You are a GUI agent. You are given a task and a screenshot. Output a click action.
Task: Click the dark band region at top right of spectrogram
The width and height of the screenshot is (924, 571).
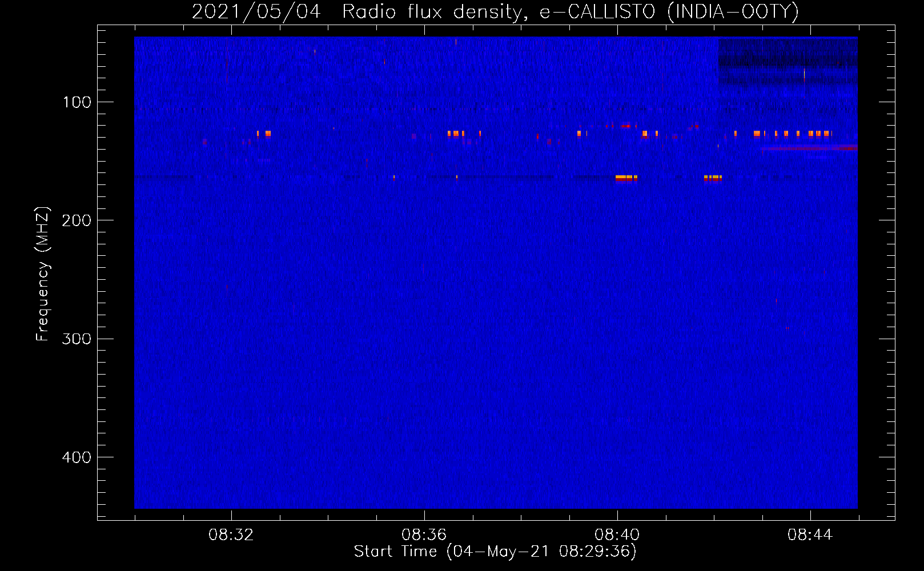[788, 62]
